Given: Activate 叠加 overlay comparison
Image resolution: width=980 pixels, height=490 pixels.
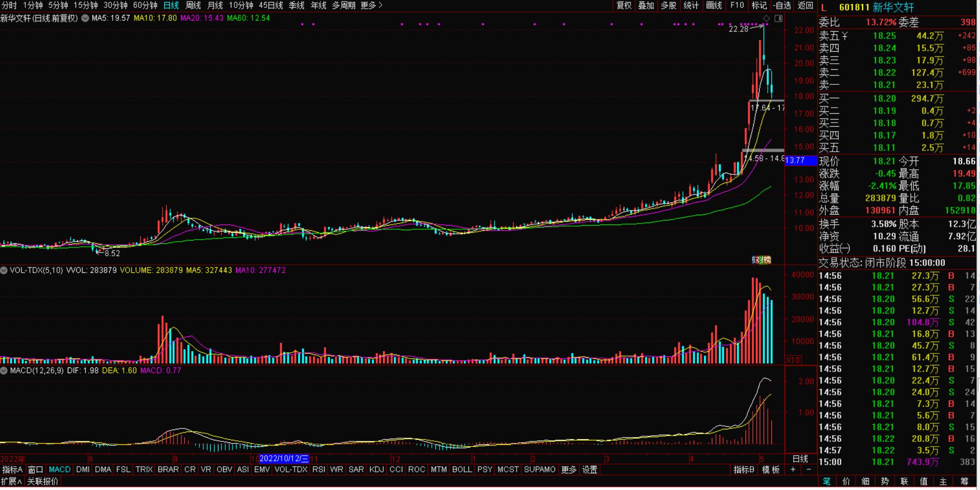Looking at the screenshot, I should click(646, 6).
